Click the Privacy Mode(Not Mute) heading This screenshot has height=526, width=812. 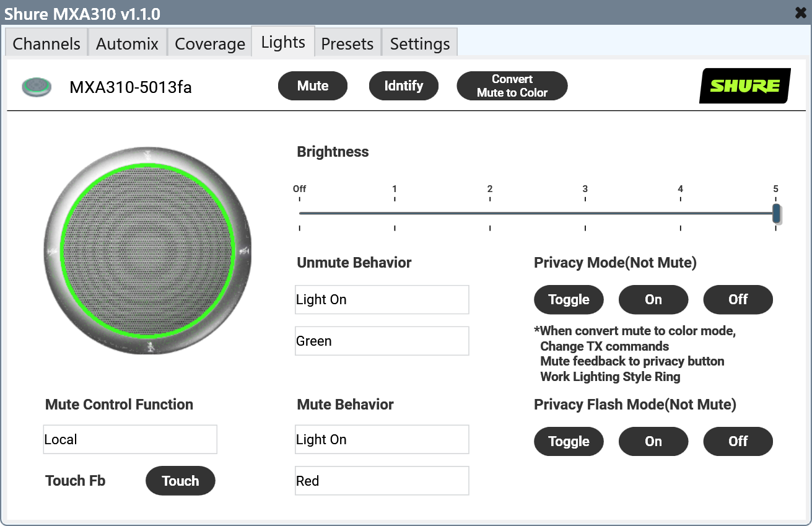tap(616, 263)
